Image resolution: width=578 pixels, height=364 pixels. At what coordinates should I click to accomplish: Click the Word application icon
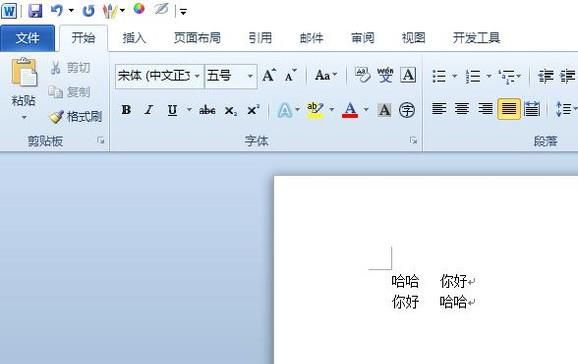[9, 11]
